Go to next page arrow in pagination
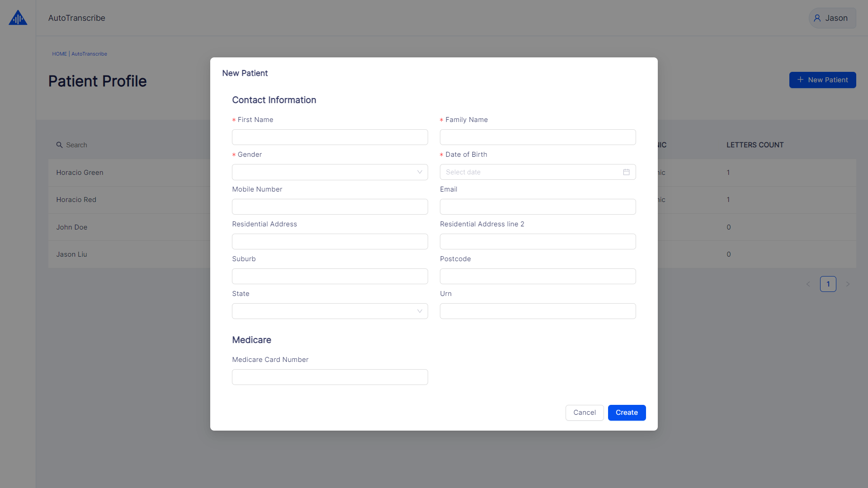The height and width of the screenshot is (488, 868). tap(848, 284)
